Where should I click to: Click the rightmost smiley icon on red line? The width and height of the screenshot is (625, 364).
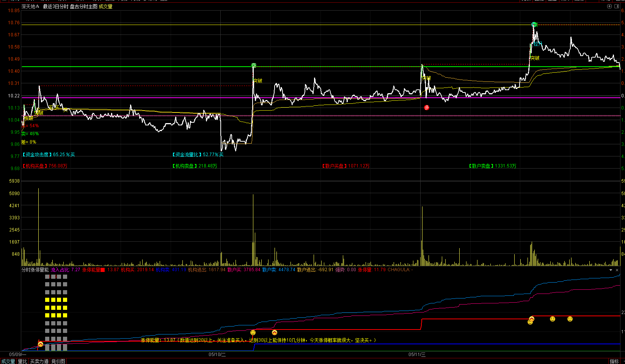click(570, 319)
